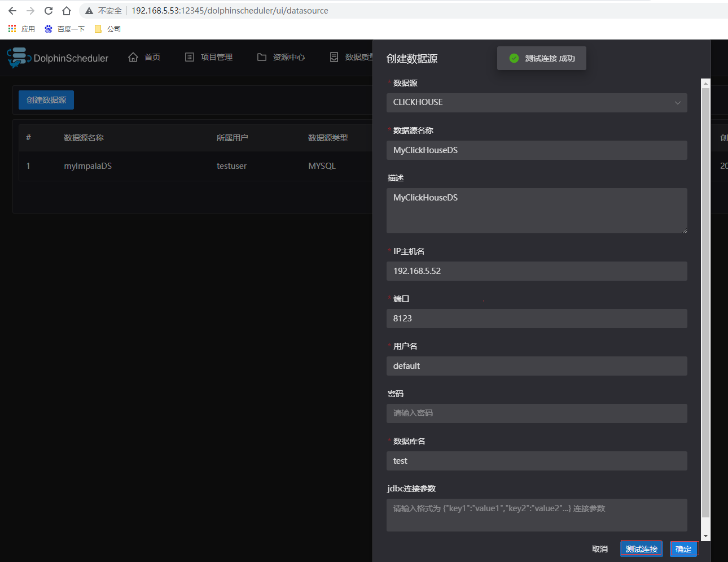This screenshot has height=562, width=728.
Task: Open the 数据质量 menu
Action: point(352,57)
